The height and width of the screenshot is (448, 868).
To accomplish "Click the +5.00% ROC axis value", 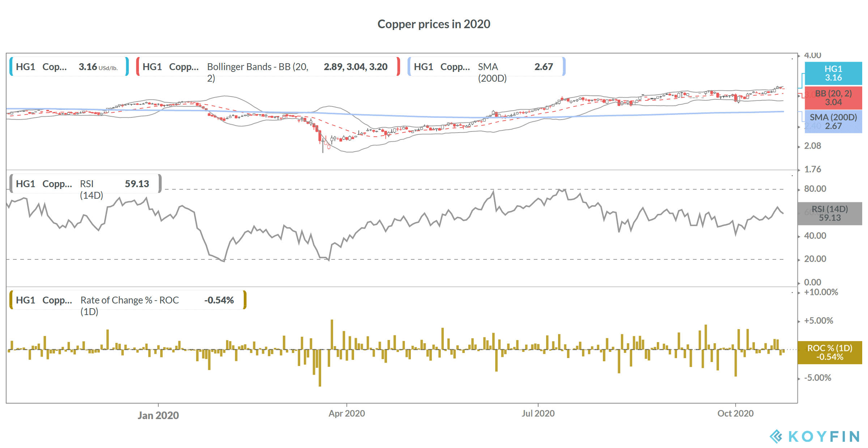I will tap(818, 321).
